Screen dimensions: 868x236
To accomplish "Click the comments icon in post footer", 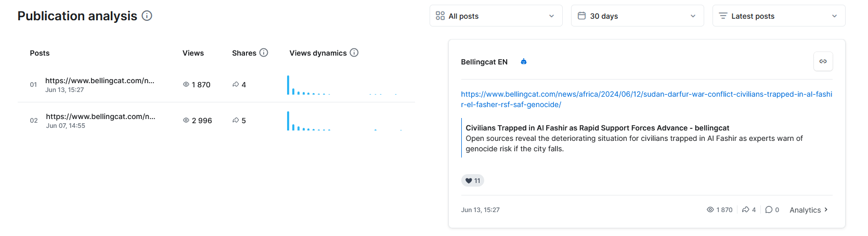I will coord(769,209).
